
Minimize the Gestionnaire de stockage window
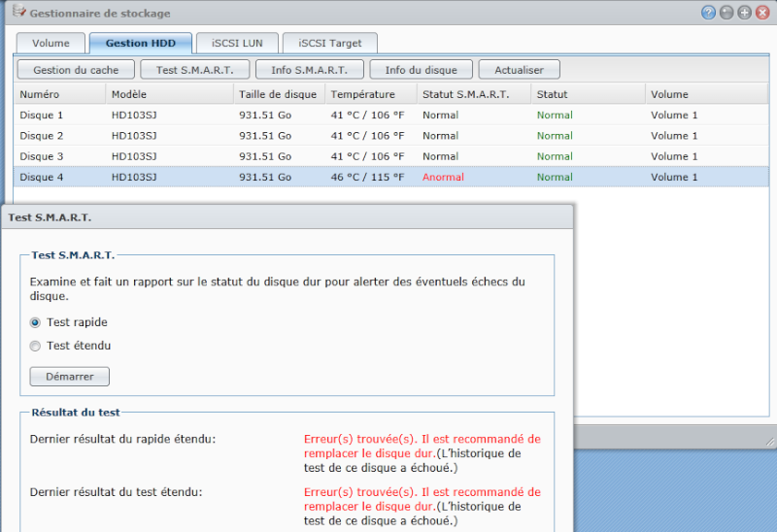(x=726, y=13)
